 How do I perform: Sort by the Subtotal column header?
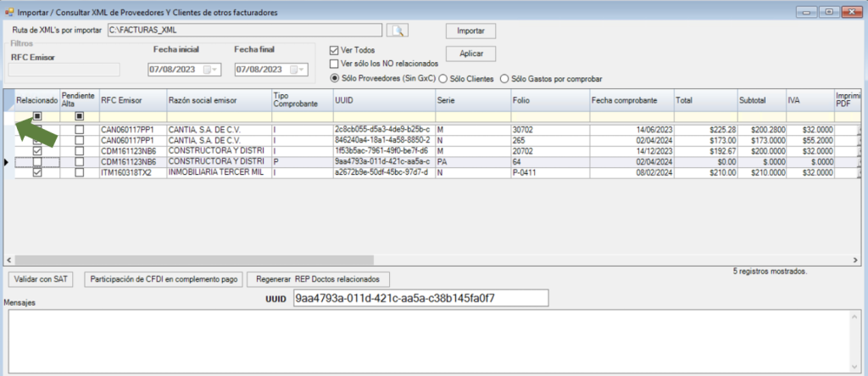(x=762, y=100)
